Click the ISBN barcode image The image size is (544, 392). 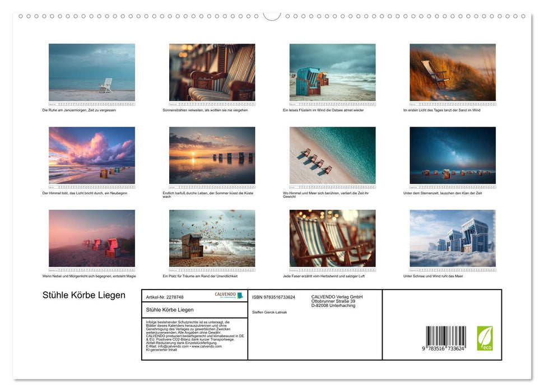point(445,338)
